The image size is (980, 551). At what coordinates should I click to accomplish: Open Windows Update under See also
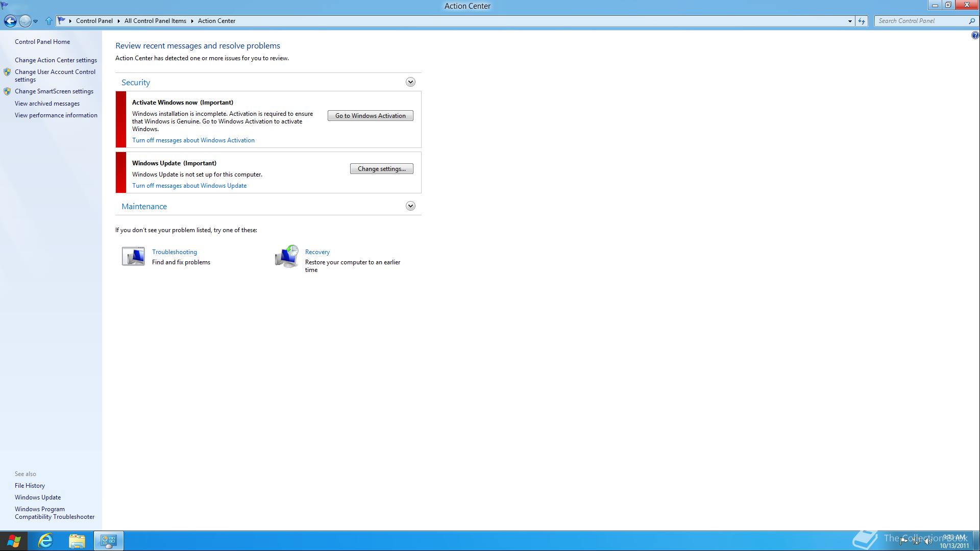pos(38,497)
